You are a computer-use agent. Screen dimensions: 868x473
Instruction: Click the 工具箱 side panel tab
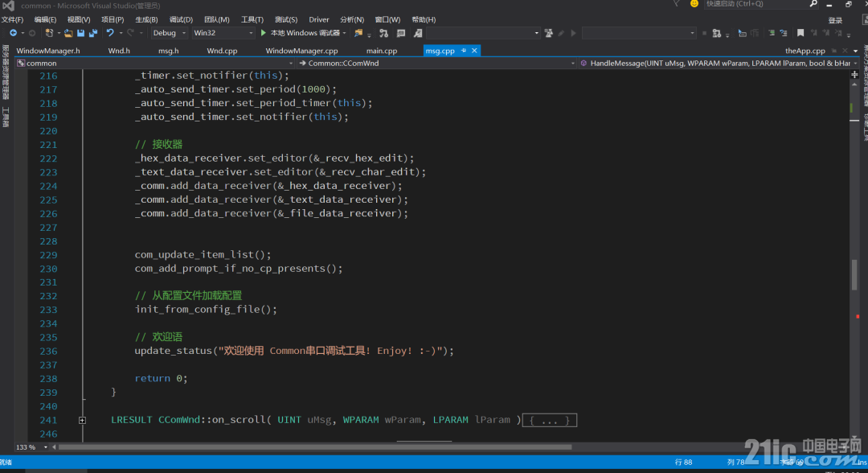tap(6, 117)
